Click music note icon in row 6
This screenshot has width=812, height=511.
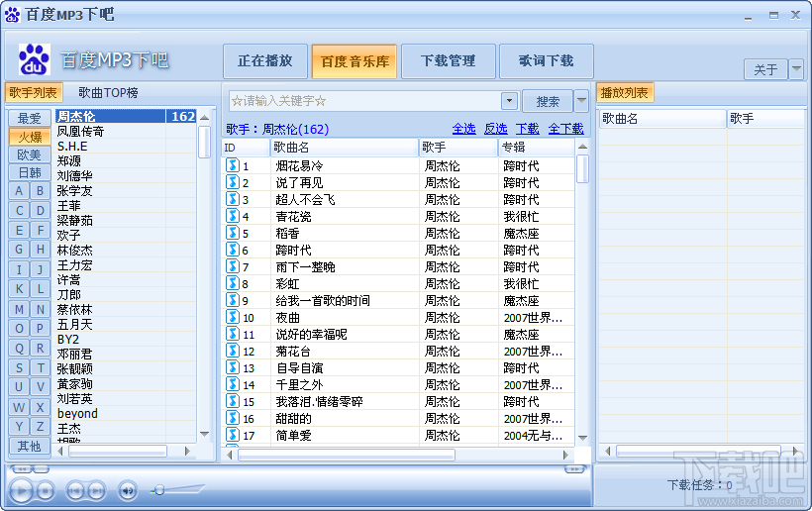click(233, 250)
